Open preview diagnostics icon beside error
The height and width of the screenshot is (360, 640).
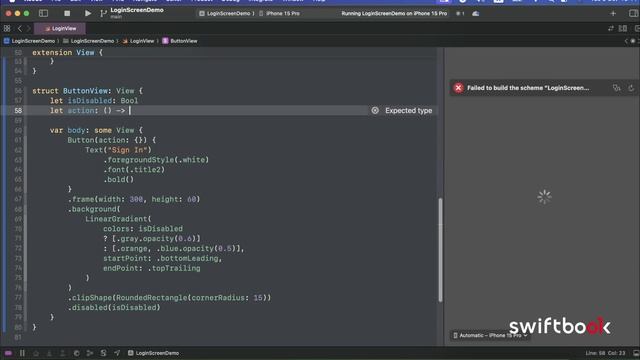pos(616,88)
